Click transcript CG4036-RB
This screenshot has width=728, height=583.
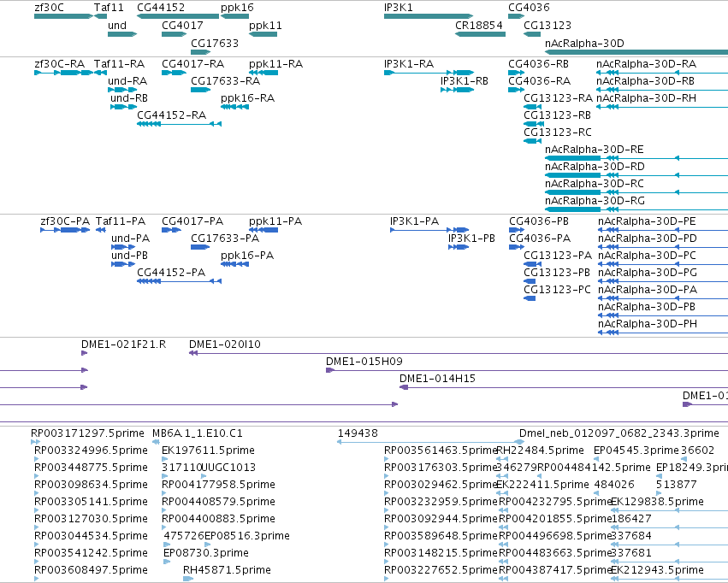click(x=517, y=73)
